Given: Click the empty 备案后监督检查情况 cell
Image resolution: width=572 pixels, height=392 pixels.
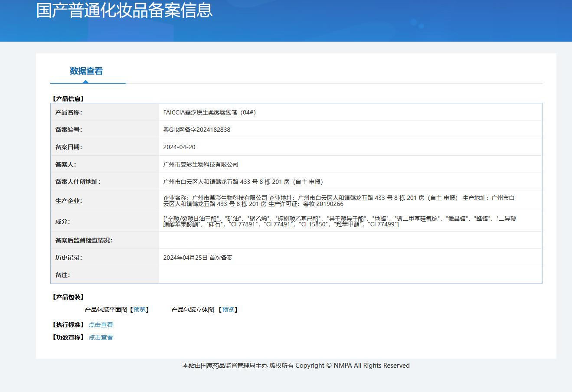Looking at the screenshot, I should 350,240.
